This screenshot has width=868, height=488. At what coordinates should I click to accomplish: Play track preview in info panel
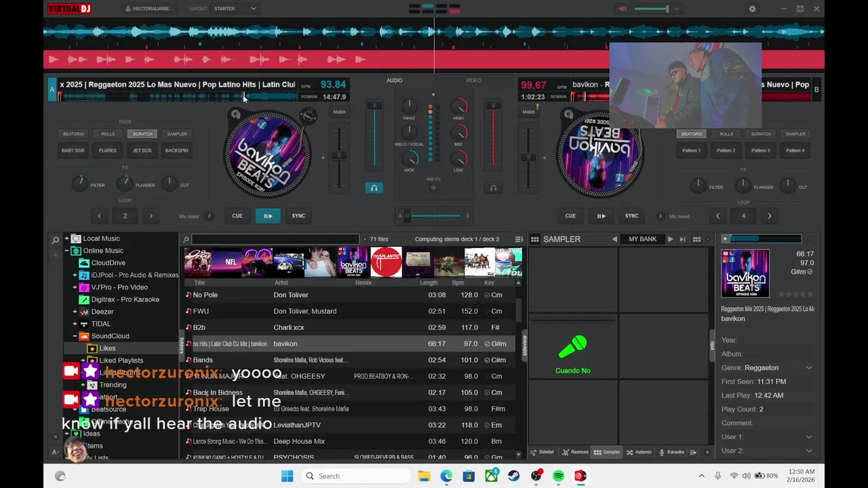pyautogui.click(x=725, y=239)
